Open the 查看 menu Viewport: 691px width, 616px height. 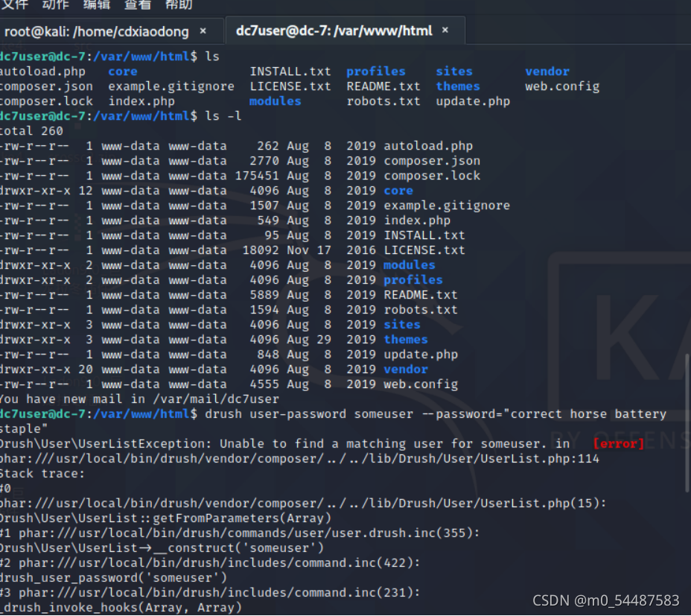click(138, 4)
